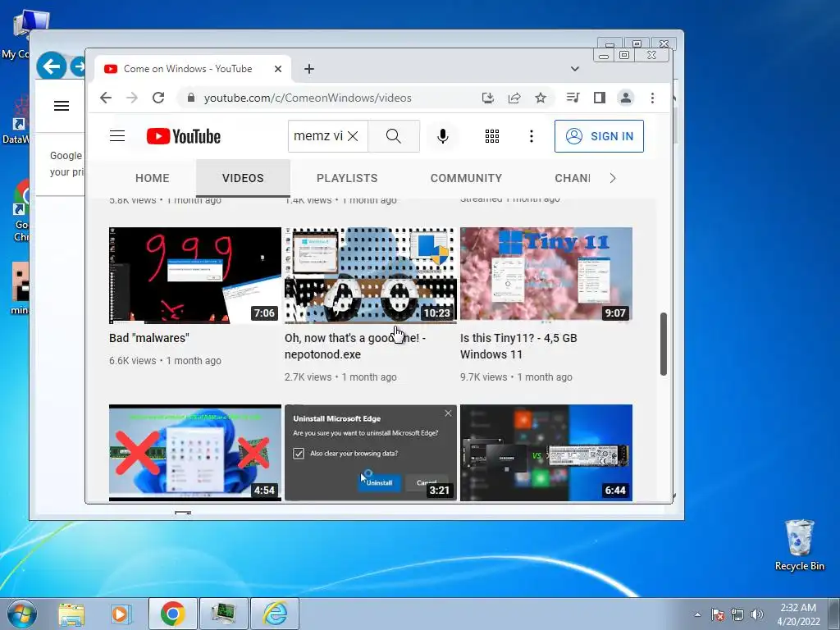
Task: Click YouTube search magnifier button
Action: point(394,136)
